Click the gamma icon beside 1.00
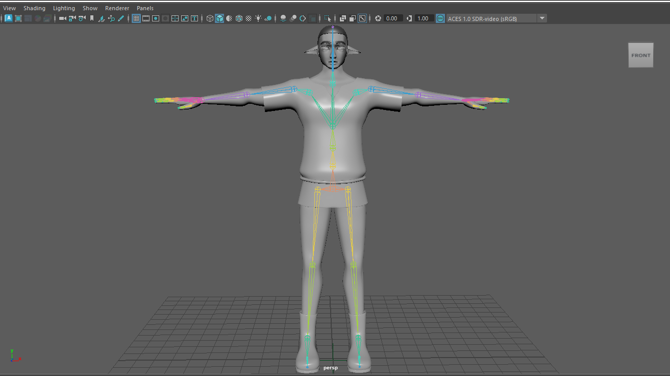Image resolution: width=670 pixels, height=376 pixels. [409, 18]
